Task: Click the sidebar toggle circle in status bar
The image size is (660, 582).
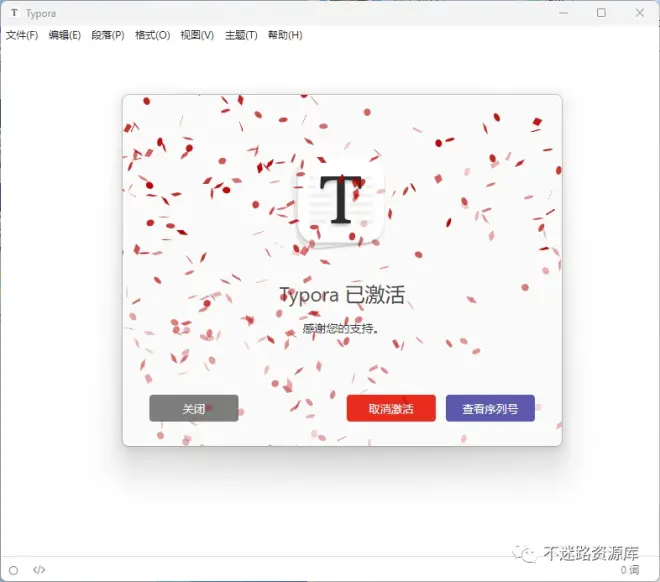Action: click(x=13, y=570)
